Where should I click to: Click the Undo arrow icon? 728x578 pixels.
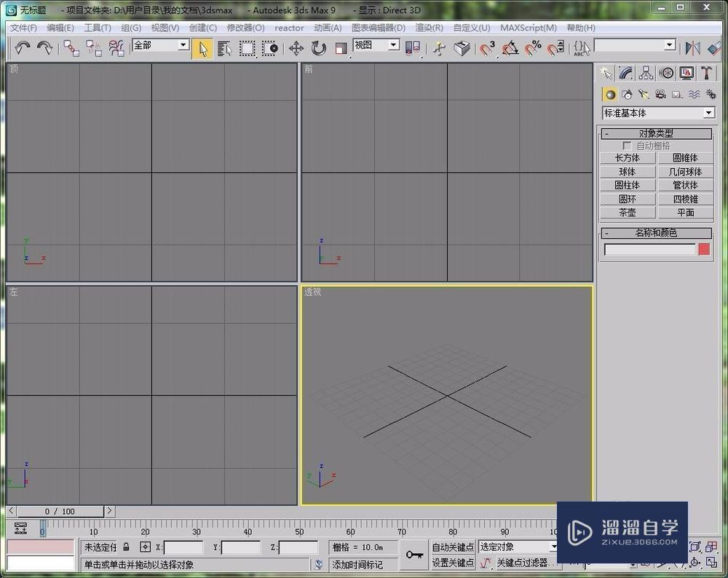click(22, 48)
